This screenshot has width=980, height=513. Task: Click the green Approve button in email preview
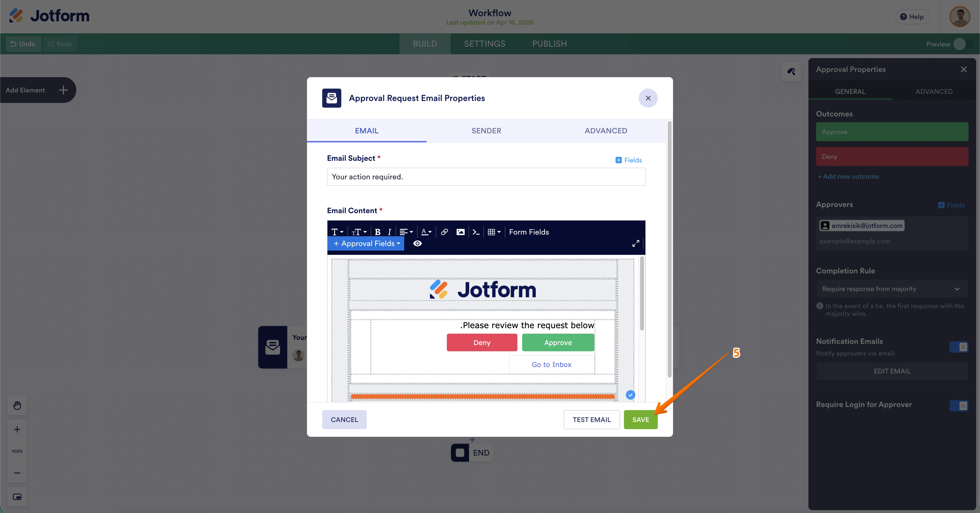tap(558, 343)
